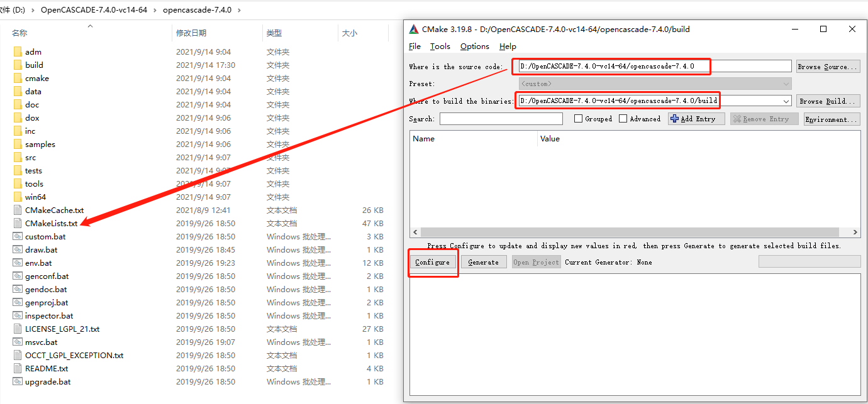Viewport: 868px width, 404px height.
Task: Select the draw.bat batch file icon
Action: click(18, 249)
